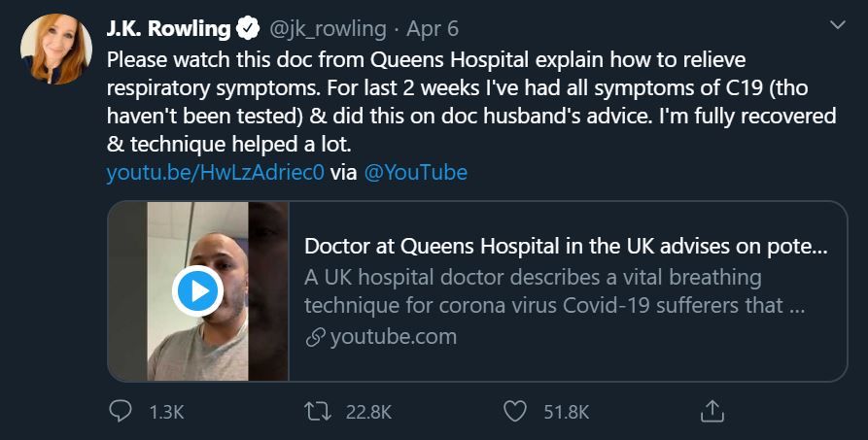Retweet this tweet using the retweet icon

point(318,412)
